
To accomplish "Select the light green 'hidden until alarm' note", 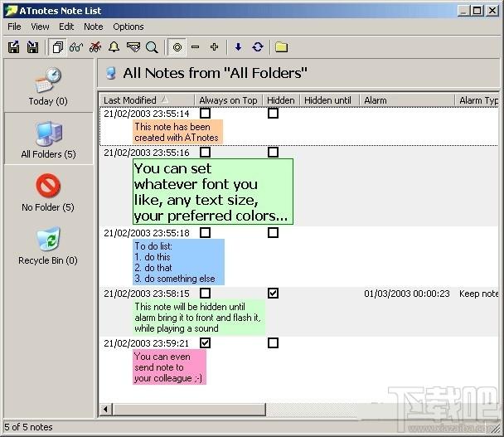I will (x=199, y=318).
